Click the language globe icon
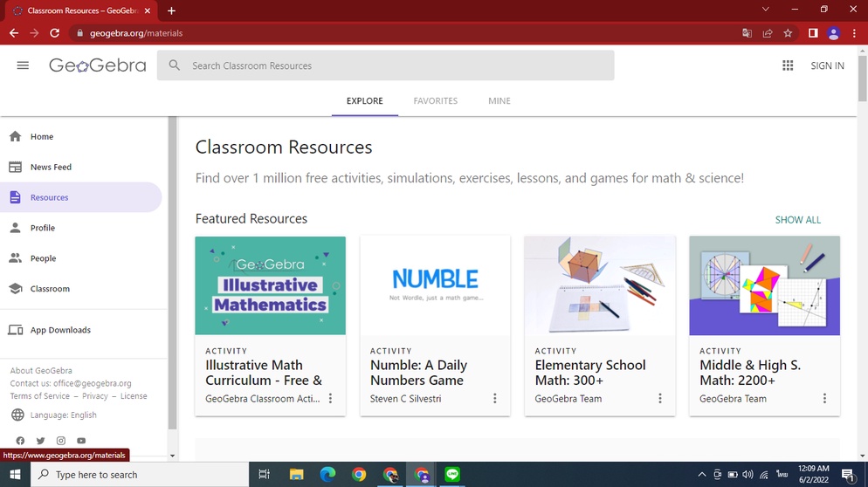The width and height of the screenshot is (868, 487). pos(17,415)
